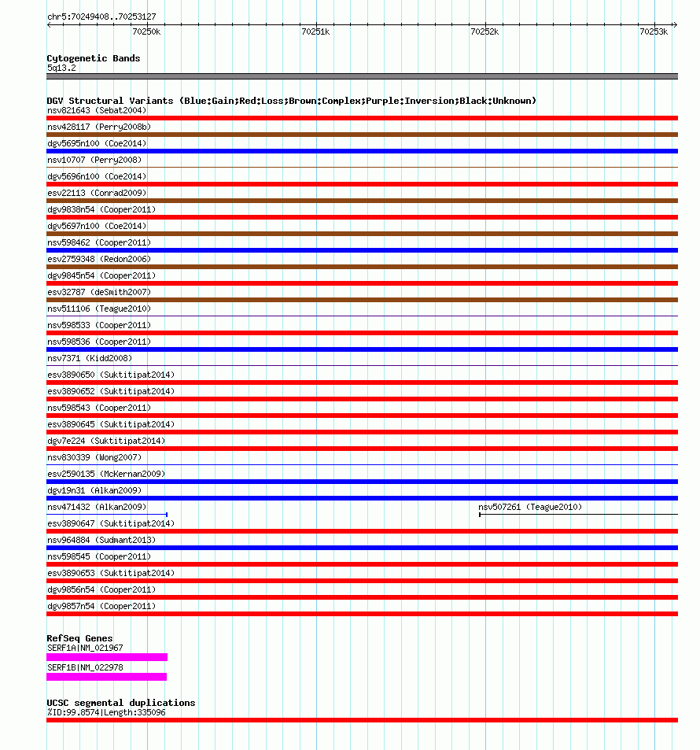Click the 70251k ruler tick label

pos(315,32)
